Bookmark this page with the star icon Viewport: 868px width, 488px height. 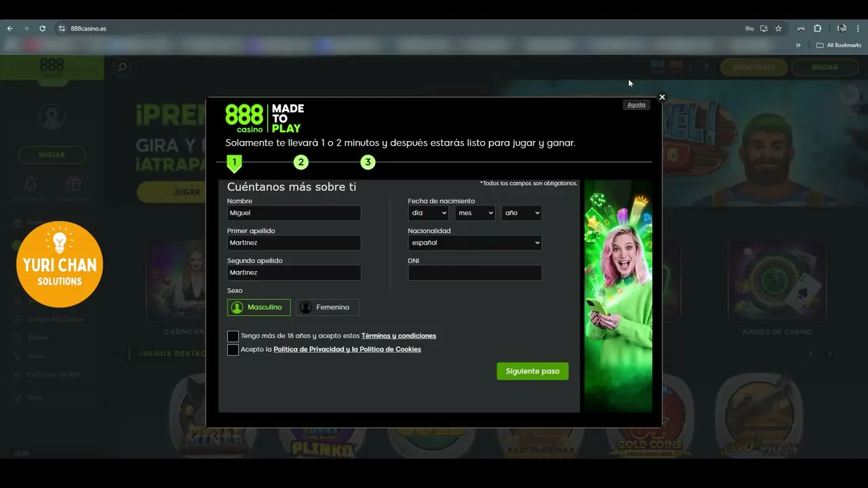click(x=778, y=28)
